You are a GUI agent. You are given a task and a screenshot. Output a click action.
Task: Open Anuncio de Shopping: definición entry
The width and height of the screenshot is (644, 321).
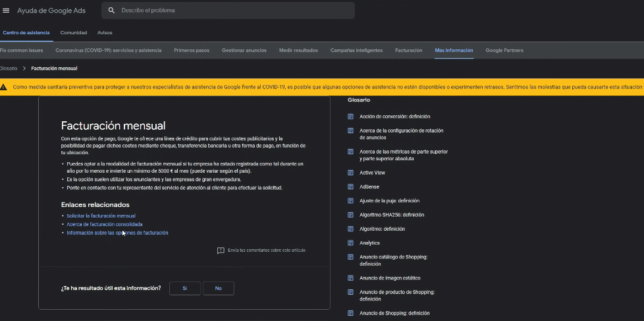pyautogui.click(x=394, y=313)
